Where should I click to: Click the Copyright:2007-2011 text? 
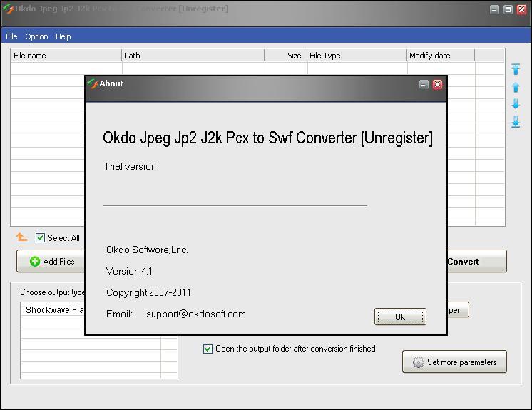pyautogui.click(x=148, y=292)
